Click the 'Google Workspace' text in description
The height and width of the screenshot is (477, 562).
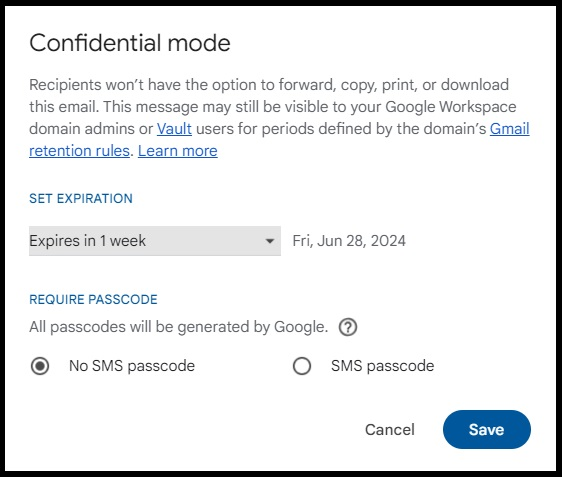[x=451, y=107]
